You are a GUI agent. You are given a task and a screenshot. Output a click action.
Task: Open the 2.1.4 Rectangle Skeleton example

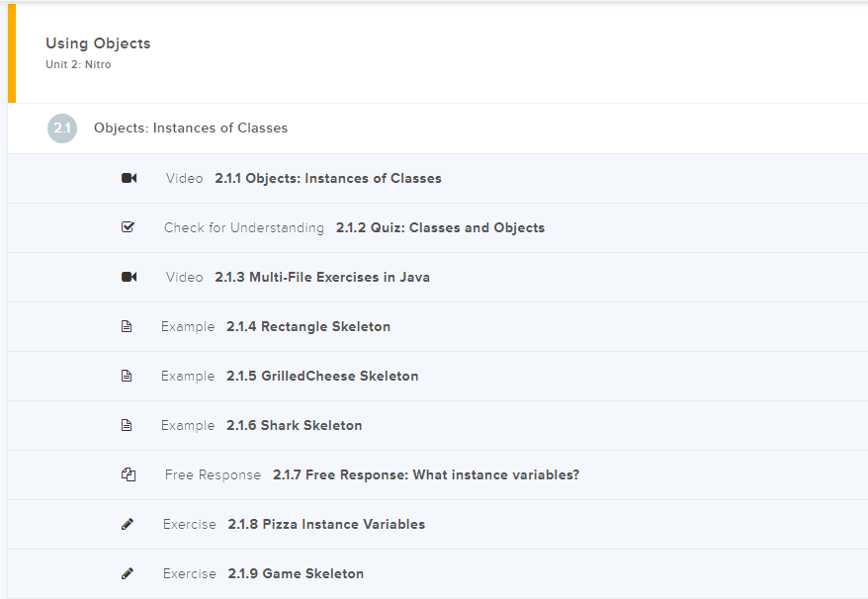307,326
